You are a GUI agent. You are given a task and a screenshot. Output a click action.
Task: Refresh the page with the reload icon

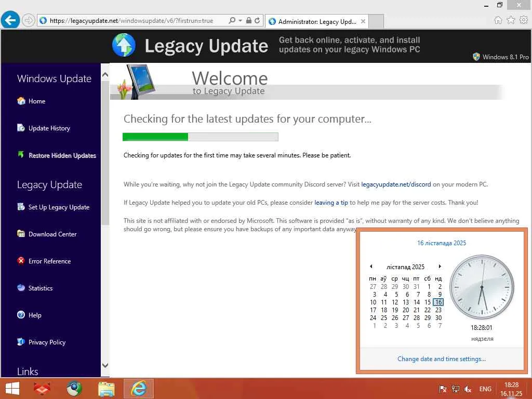[257, 20]
